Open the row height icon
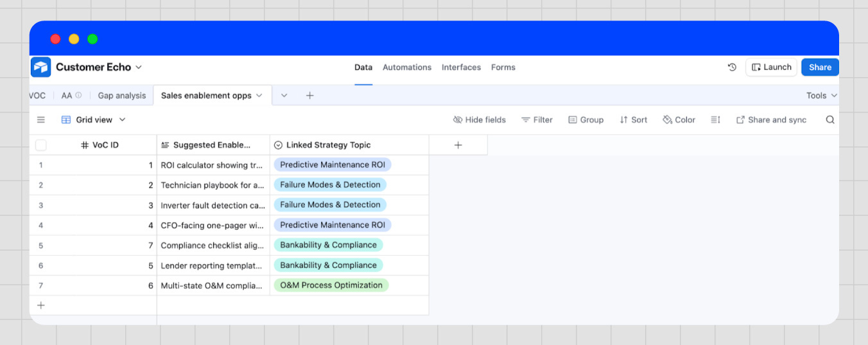 tap(716, 119)
